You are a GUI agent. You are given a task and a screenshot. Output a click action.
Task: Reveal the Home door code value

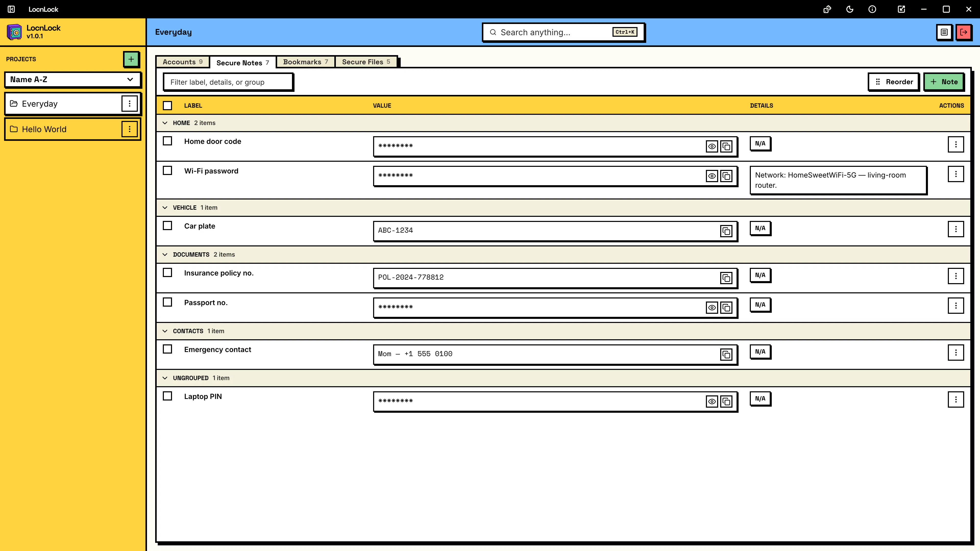click(x=712, y=146)
